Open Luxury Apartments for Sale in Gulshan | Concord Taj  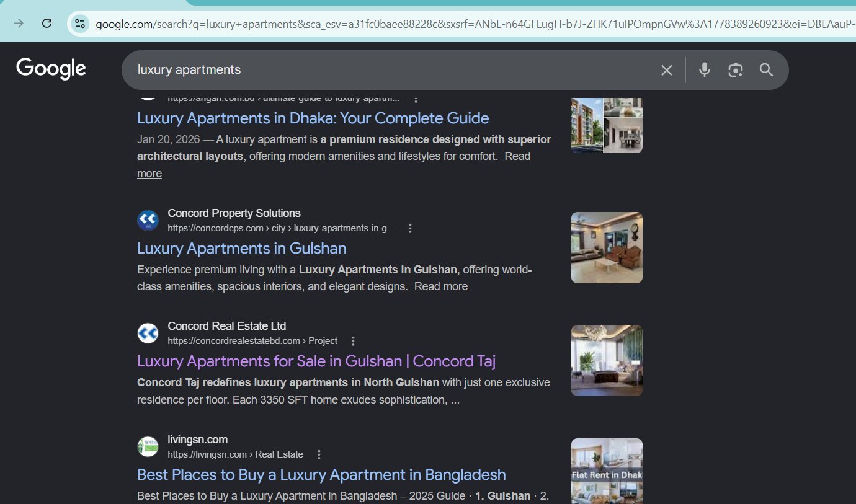316,361
